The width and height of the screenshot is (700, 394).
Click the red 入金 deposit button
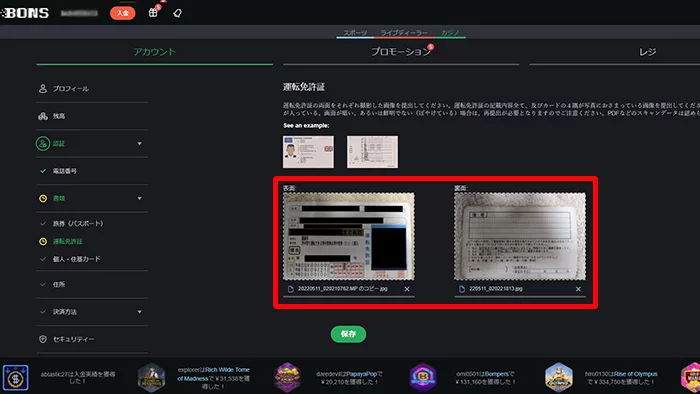pyautogui.click(x=122, y=13)
